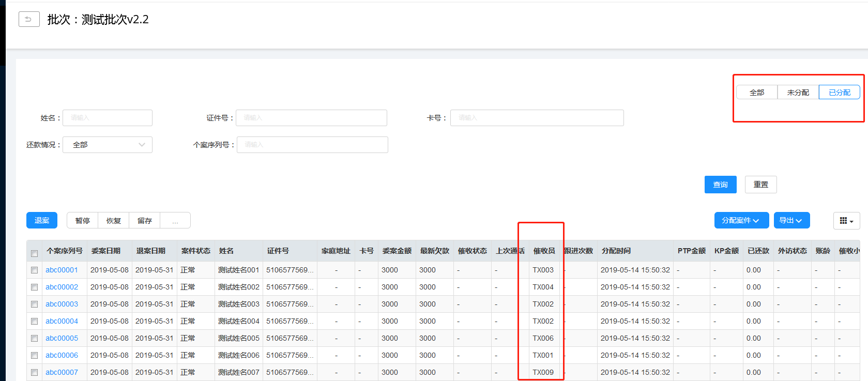Image resolution: width=868 pixels, height=381 pixels.
Task: Open the column grid settings icon
Action: (846, 221)
